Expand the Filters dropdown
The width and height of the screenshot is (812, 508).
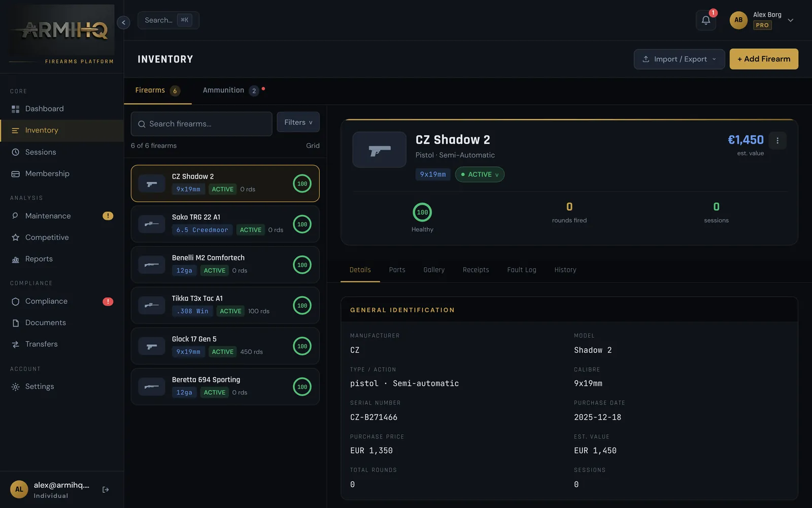pyautogui.click(x=298, y=122)
